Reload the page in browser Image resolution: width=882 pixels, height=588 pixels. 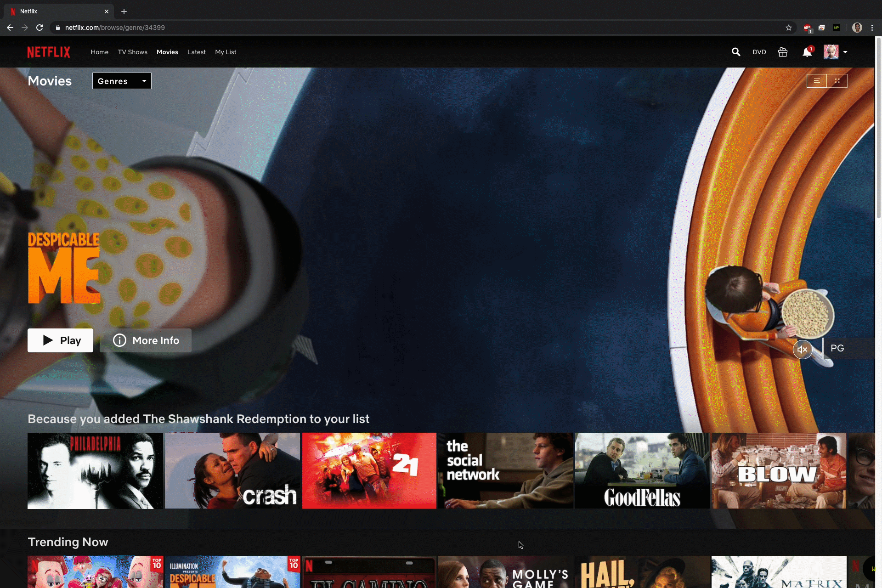coord(40,28)
